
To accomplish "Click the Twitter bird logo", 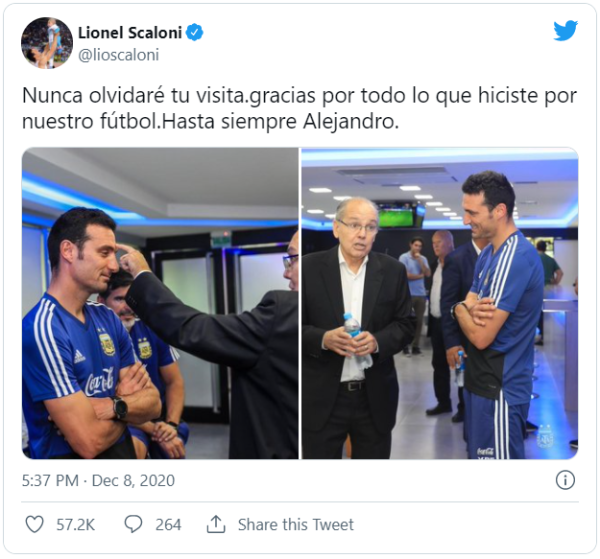I will [565, 30].
